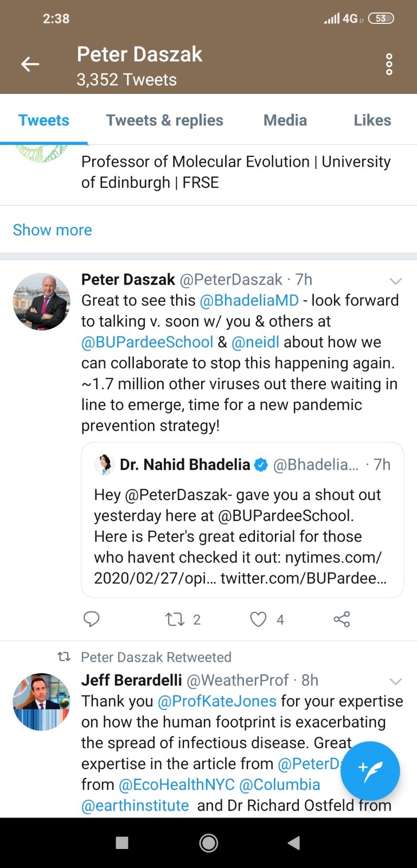Open dropdown on Jeff Berardelli's tweet
The width and height of the screenshot is (417, 868).
pos(396,681)
